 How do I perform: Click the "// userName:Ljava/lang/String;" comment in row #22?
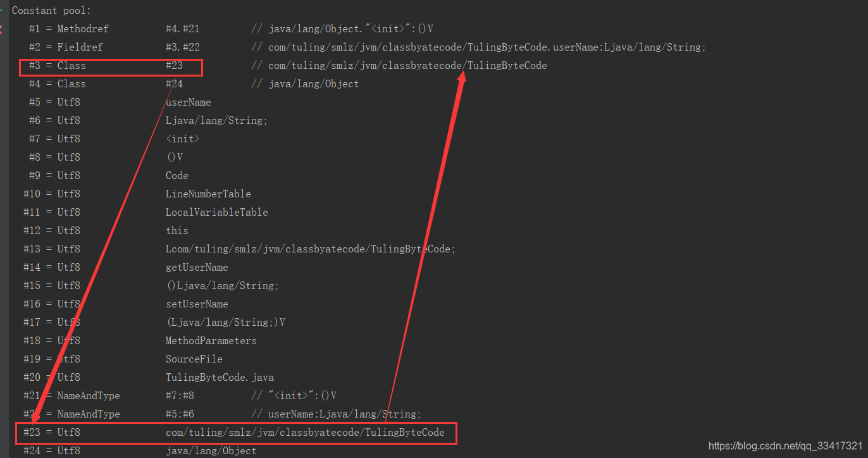(336, 414)
